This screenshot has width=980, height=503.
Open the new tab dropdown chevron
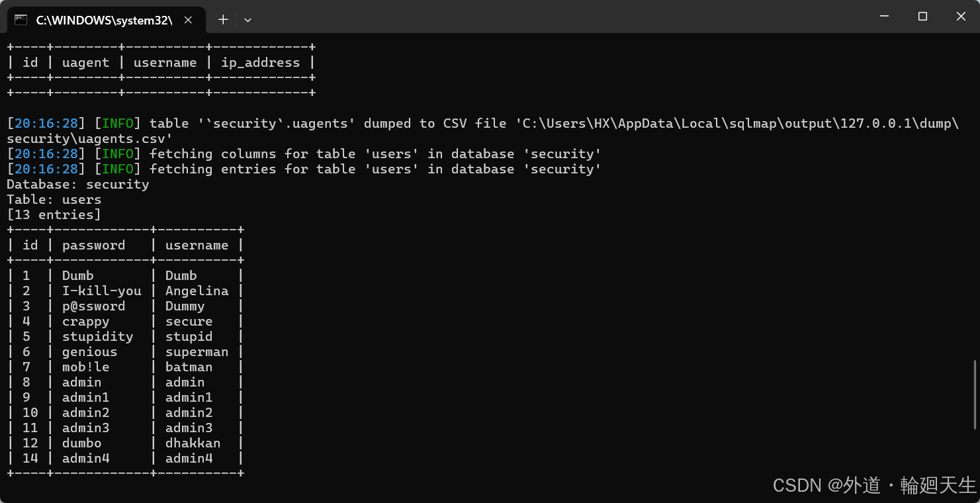click(x=247, y=19)
